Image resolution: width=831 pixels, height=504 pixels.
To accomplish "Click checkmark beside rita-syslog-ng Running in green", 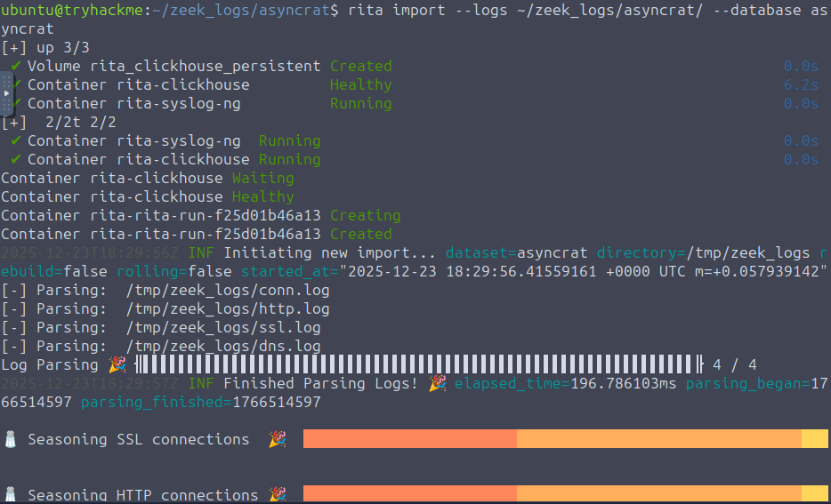I will pyautogui.click(x=15, y=140).
